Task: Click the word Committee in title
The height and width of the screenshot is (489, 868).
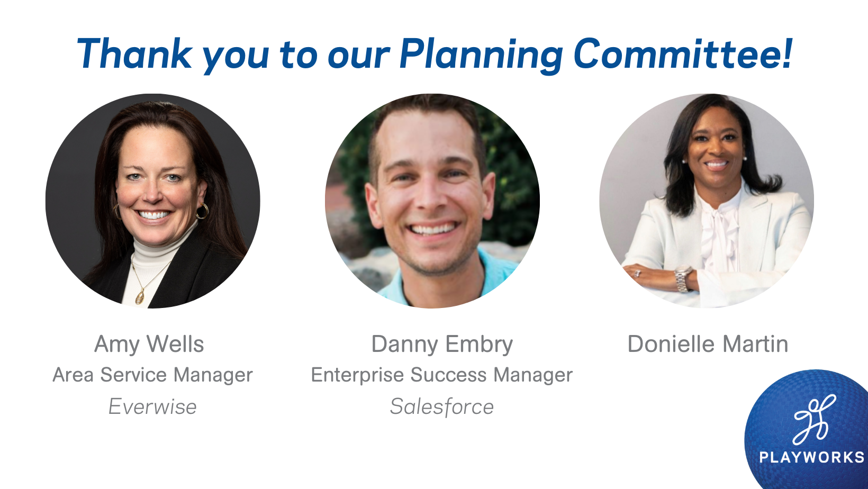Action: [677, 54]
